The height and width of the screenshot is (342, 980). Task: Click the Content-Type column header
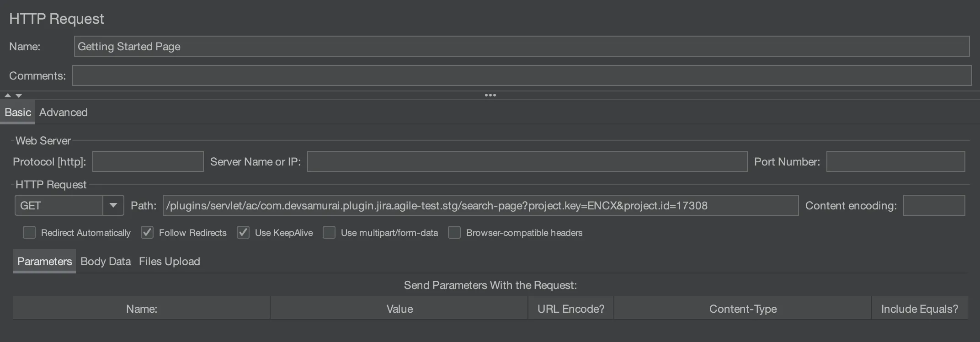point(743,309)
